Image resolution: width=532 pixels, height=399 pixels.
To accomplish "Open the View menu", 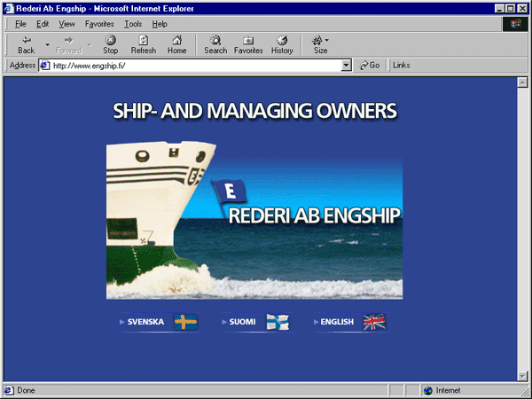I will [66, 24].
